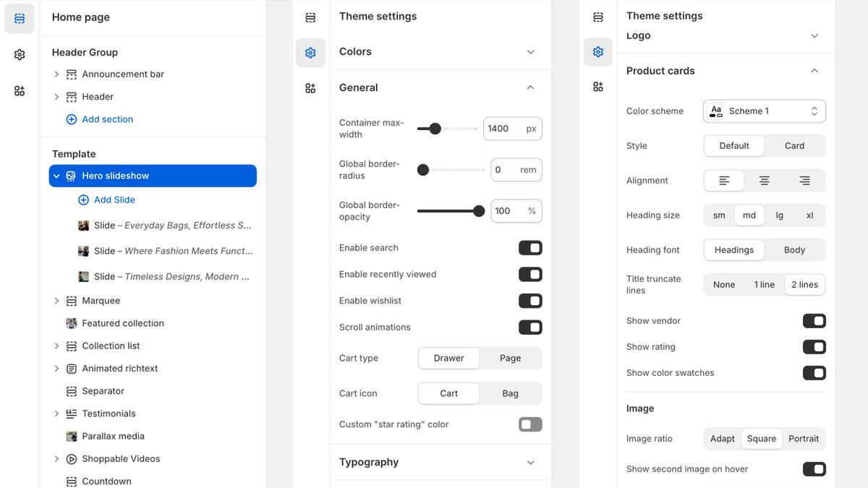Open the Sections panel icon in the far-left sidebar

pos(19,18)
